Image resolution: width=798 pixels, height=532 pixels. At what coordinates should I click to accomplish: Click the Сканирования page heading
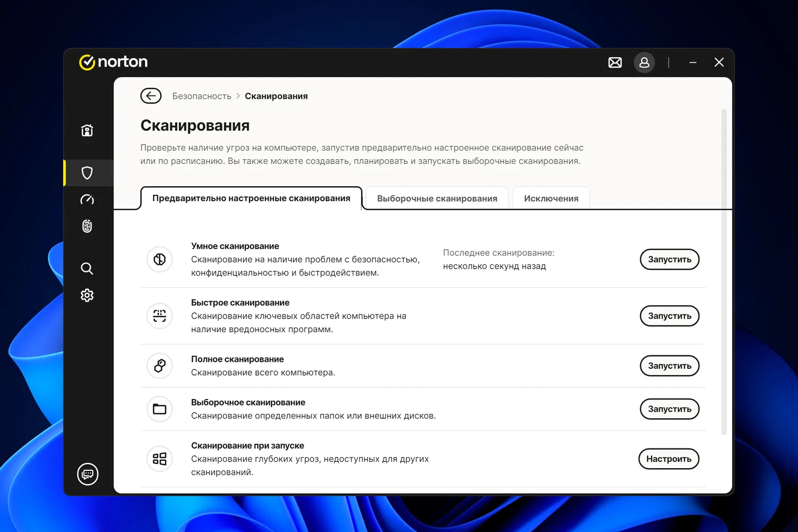[195, 126]
